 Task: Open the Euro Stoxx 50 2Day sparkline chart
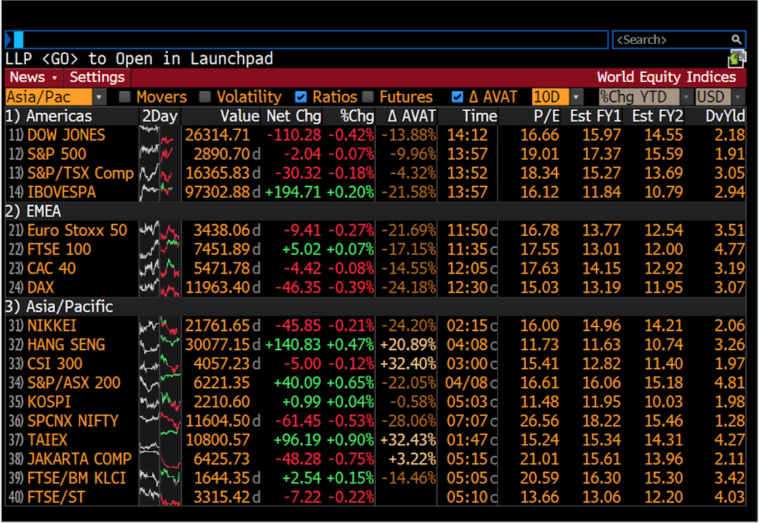click(x=160, y=231)
